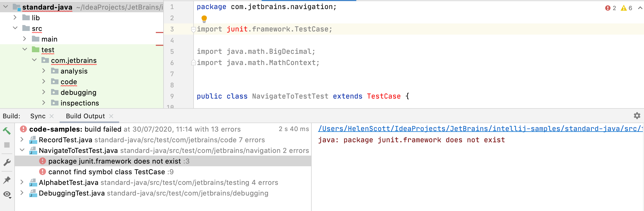Close the Build Output tab
This screenshot has height=211, width=644.
pyautogui.click(x=111, y=116)
